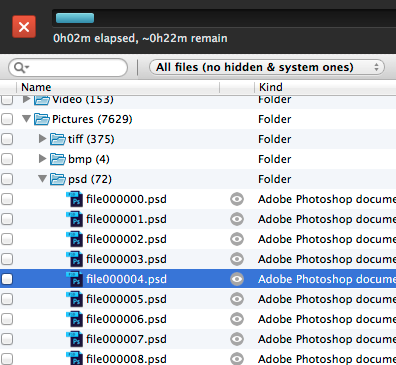This screenshot has width=396, height=365.
Task: Check the file000003.psd checkbox
Action: coord(7,259)
